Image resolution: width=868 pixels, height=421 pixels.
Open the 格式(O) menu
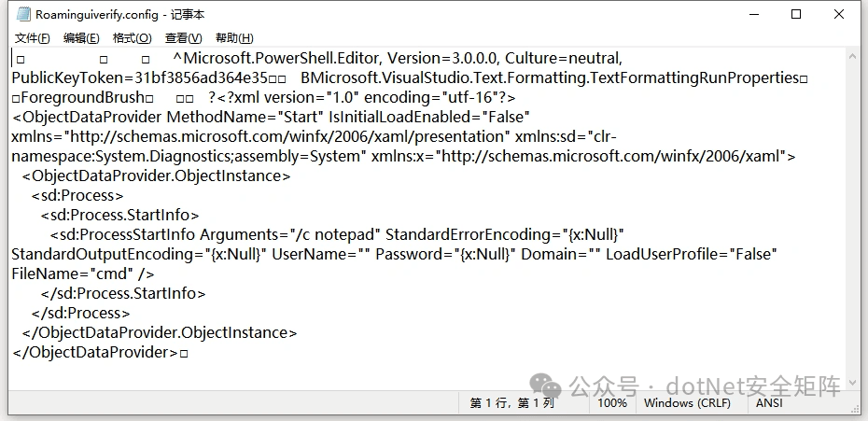click(x=133, y=38)
